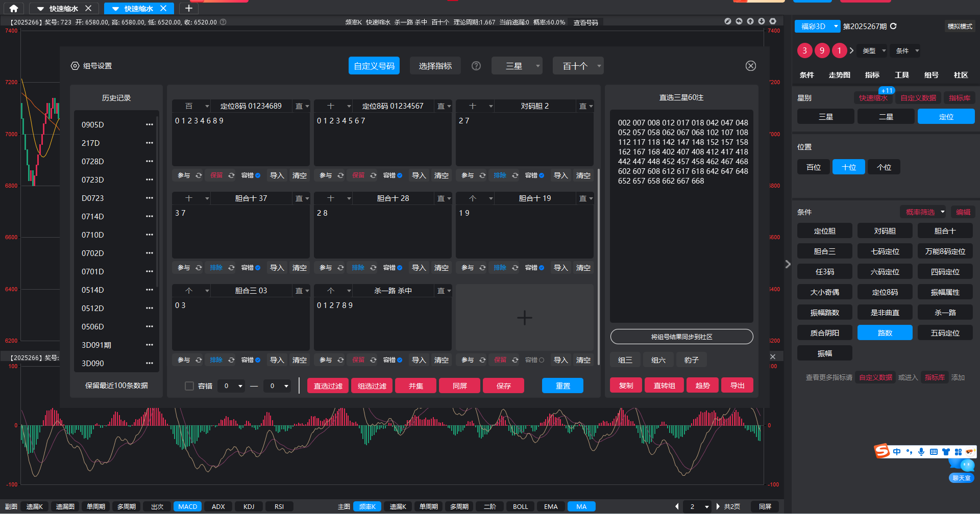Toggle 容错 check under 定位8码 01234689
The height and width of the screenshot is (514, 980).
[258, 175]
